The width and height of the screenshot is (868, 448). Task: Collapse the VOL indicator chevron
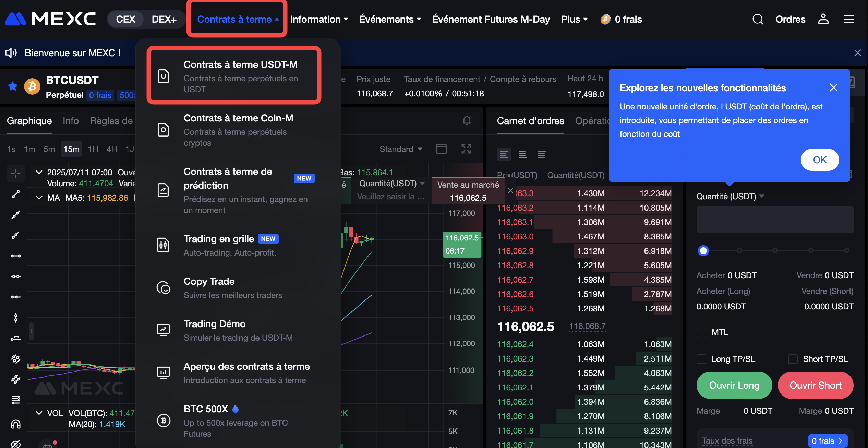[39, 413]
